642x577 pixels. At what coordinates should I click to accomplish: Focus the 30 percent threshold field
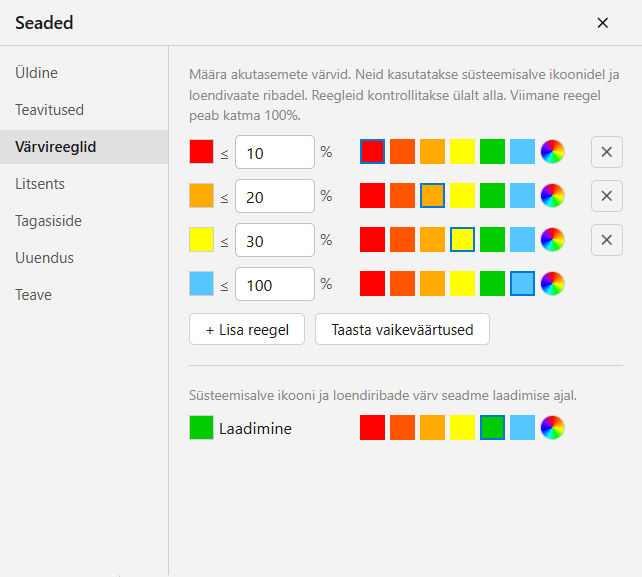click(x=275, y=240)
